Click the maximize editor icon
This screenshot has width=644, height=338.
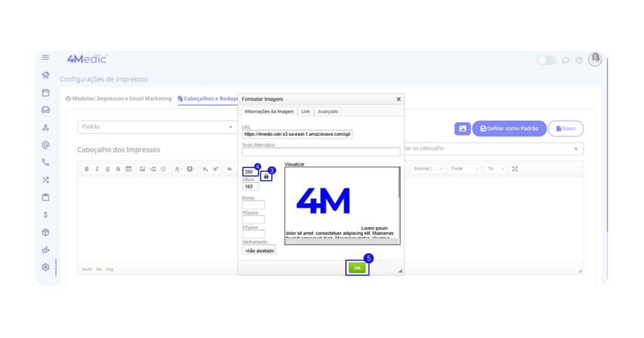pyautogui.click(x=515, y=169)
